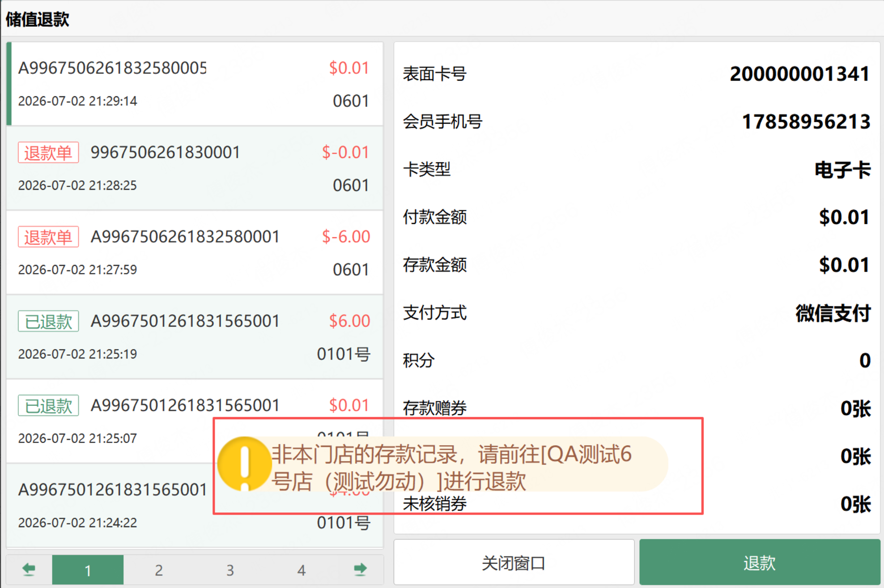Click the 存款赠券 label
This screenshot has height=588, width=884.
click(435, 408)
